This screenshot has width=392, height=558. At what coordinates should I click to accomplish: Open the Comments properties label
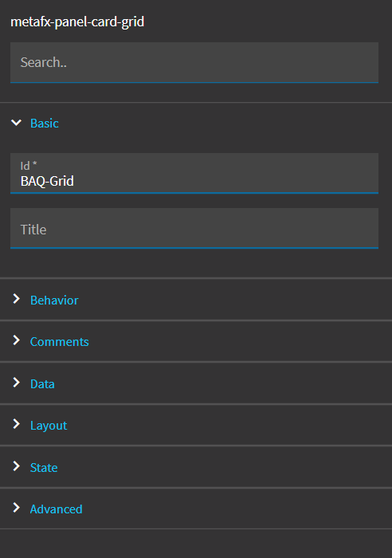click(x=60, y=342)
